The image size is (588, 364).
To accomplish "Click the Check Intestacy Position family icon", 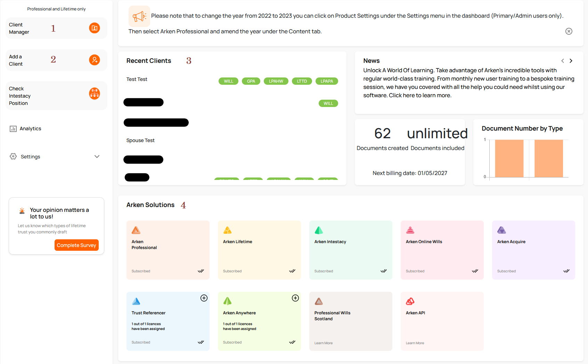I will [x=95, y=93].
